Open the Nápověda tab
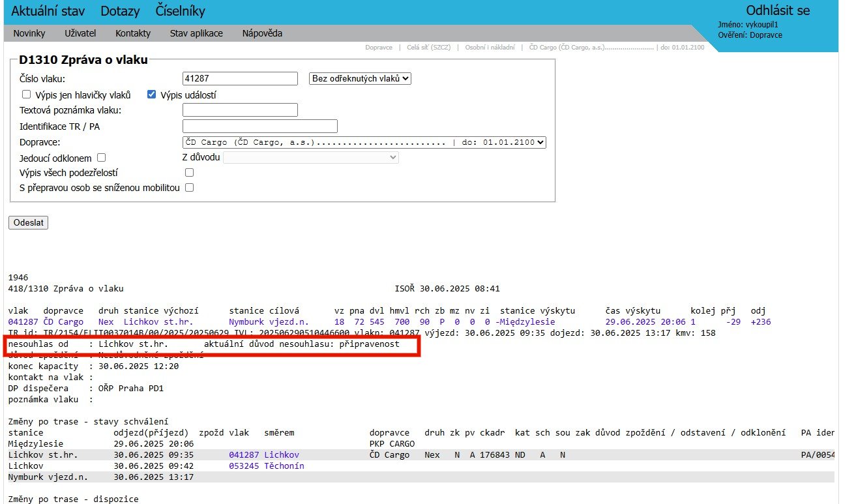 click(262, 33)
